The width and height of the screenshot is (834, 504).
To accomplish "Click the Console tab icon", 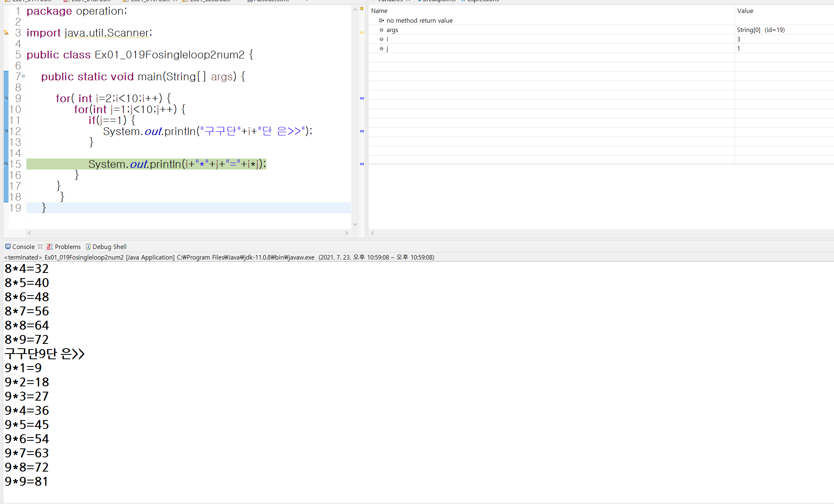I will coord(8,247).
